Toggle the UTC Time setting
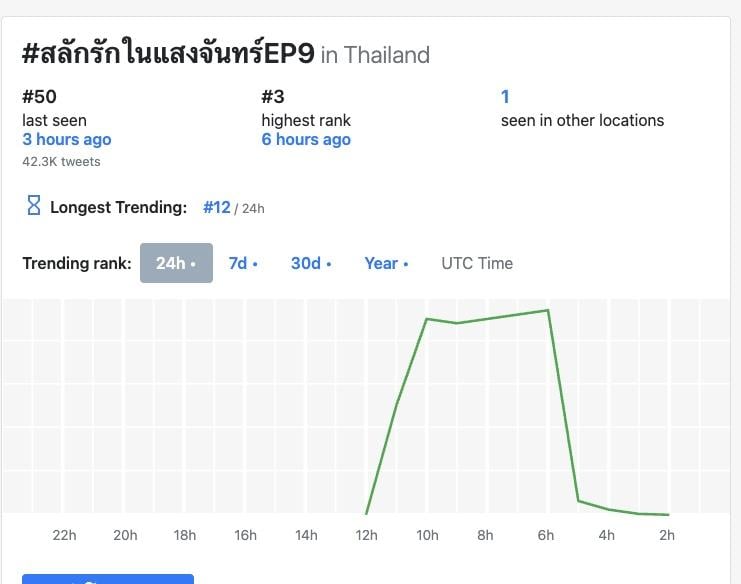Image resolution: width=741 pixels, height=584 pixels. coord(477,263)
